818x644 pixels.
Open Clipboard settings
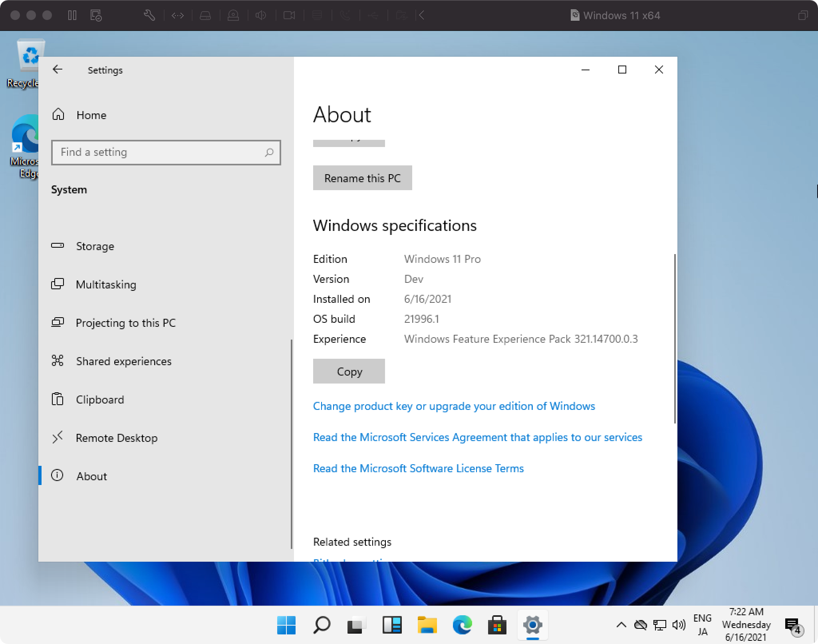(100, 400)
